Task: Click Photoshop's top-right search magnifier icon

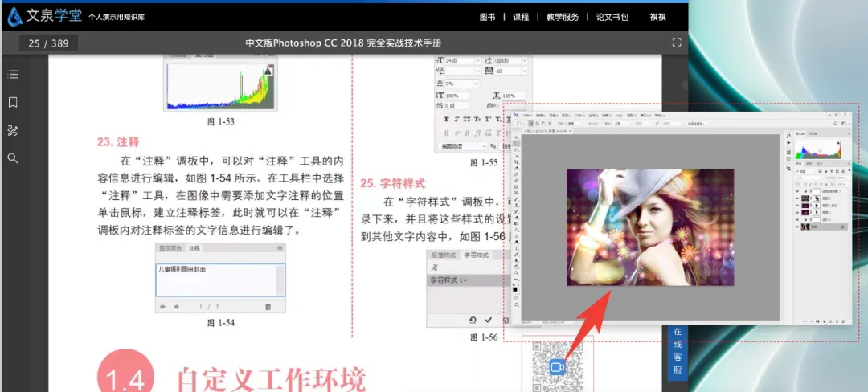Action: [835, 123]
